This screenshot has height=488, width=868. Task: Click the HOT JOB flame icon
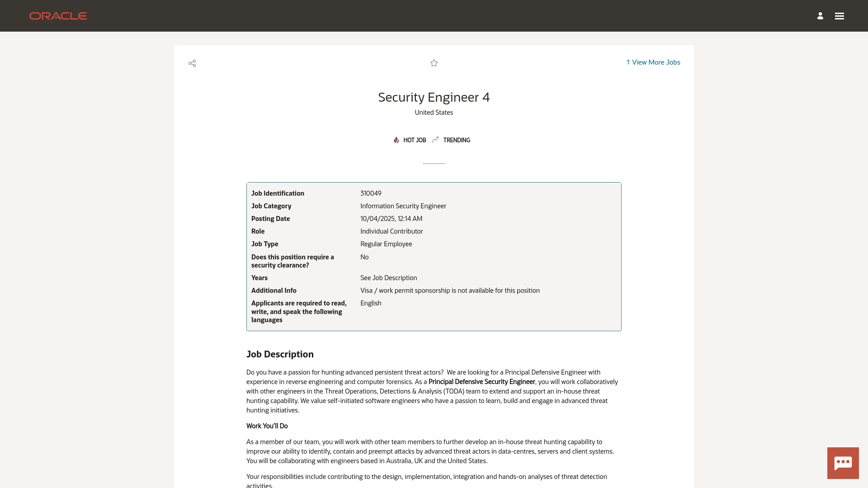tap(396, 140)
